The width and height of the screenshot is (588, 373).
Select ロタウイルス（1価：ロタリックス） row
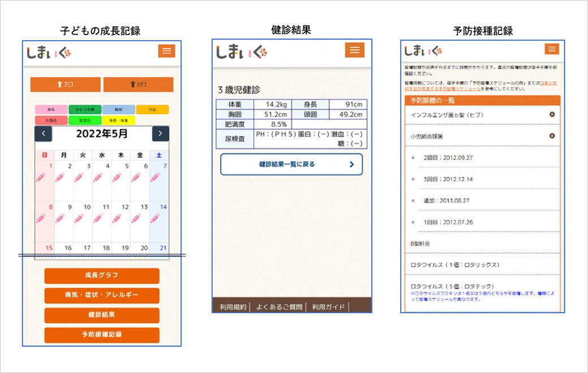point(483,265)
